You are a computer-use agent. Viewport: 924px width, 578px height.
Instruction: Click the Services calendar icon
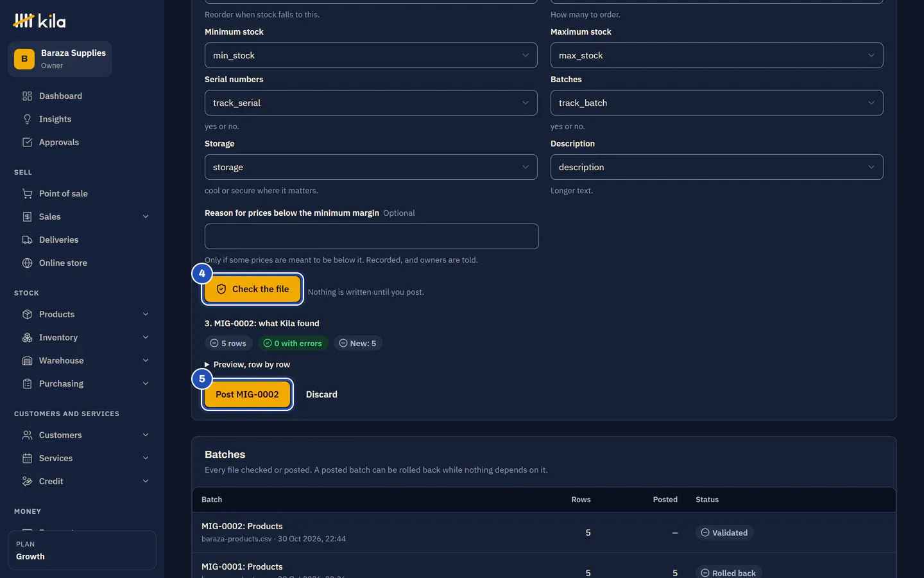[27, 458]
